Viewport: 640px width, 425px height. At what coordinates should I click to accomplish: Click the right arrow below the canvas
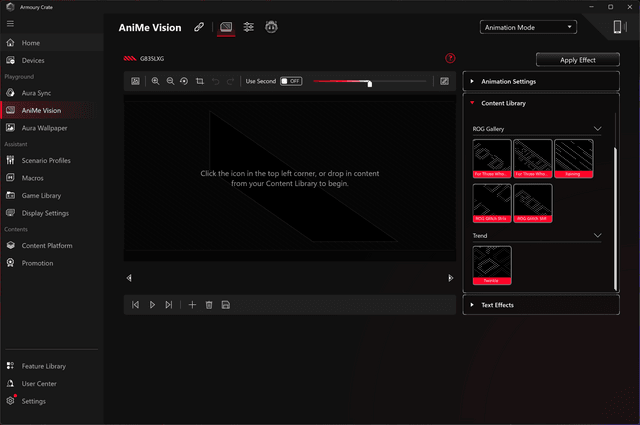pyautogui.click(x=450, y=278)
